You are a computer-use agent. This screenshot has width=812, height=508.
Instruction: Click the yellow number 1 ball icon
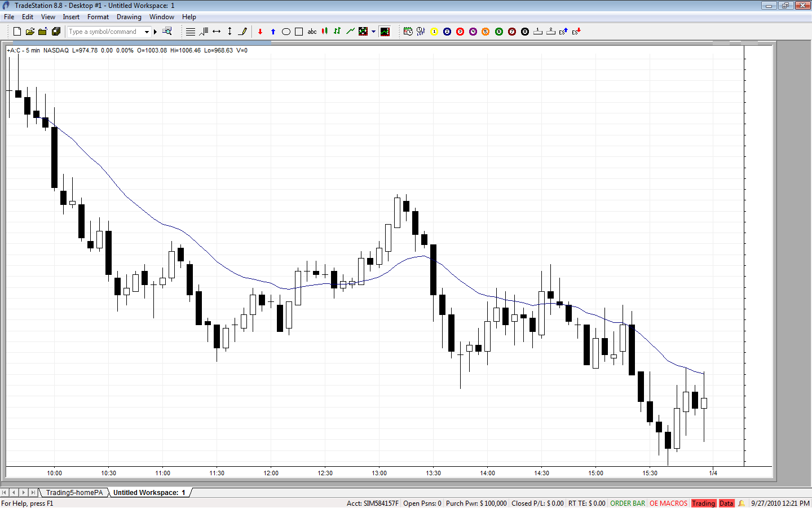tap(434, 32)
